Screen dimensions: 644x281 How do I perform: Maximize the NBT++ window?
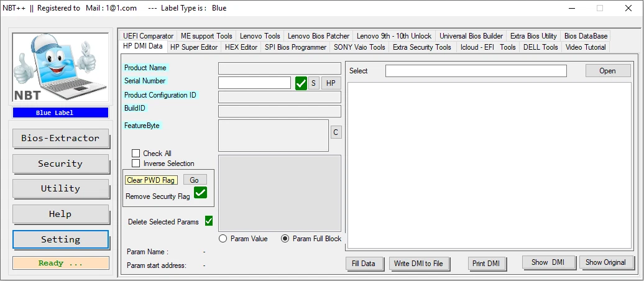[600, 8]
